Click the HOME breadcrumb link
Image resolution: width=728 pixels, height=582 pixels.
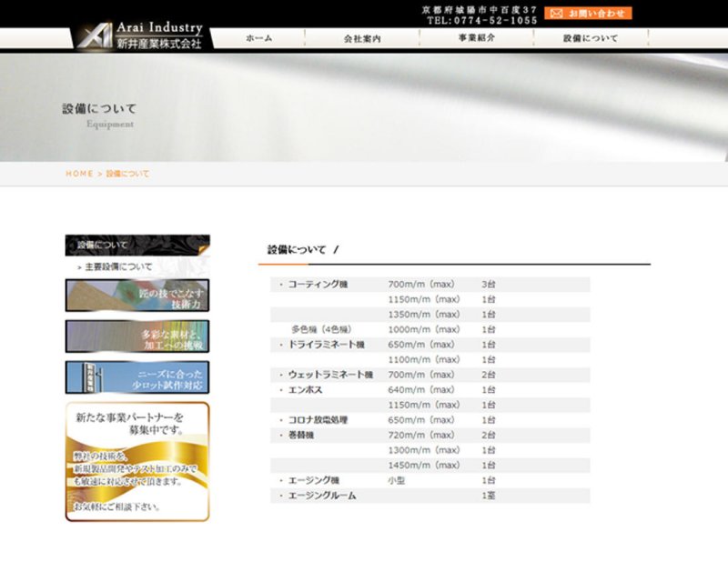point(79,174)
